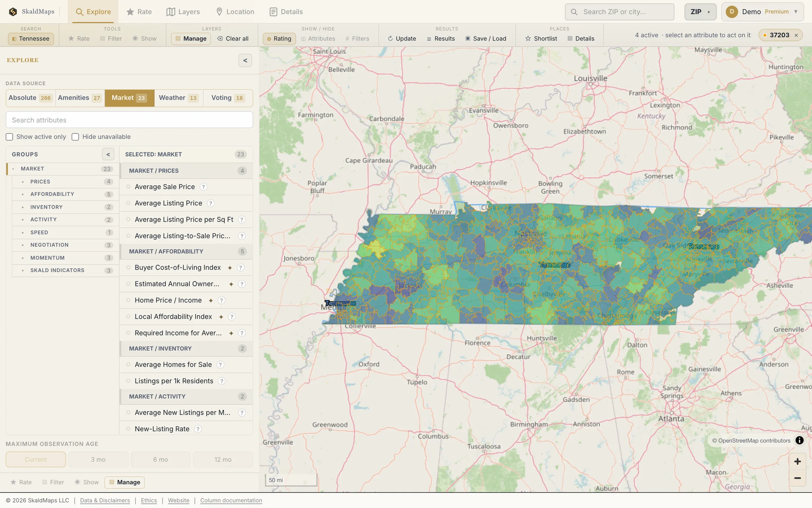Open help for Average Homes for Sale
The image size is (812, 508).
[x=220, y=365]
